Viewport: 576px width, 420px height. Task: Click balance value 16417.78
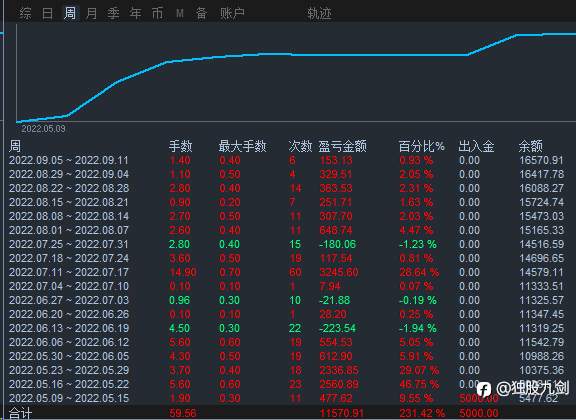point(541,174)
